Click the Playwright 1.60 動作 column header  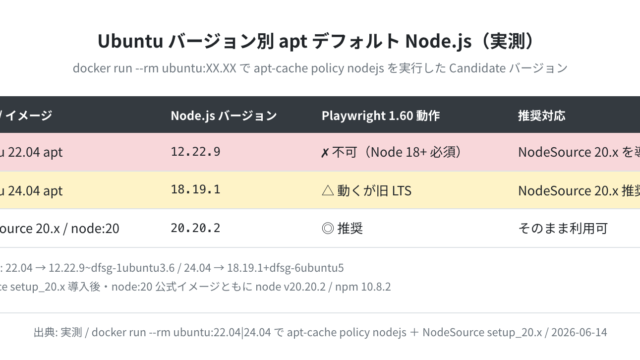(x=380, y=116)
